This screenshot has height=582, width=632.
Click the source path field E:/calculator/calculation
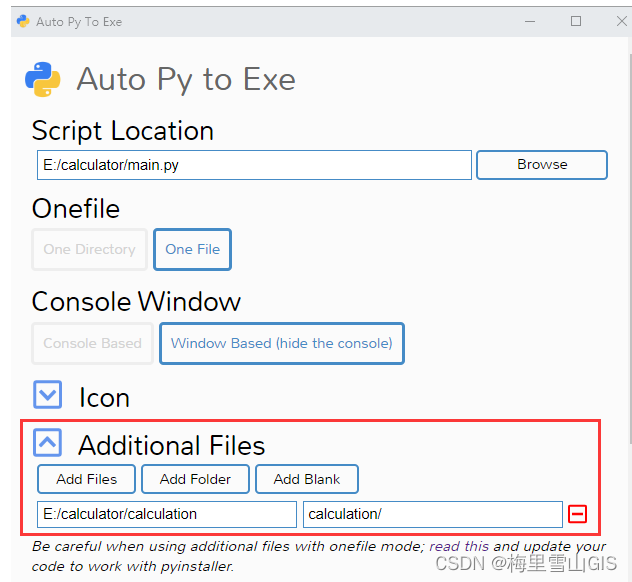167,514
